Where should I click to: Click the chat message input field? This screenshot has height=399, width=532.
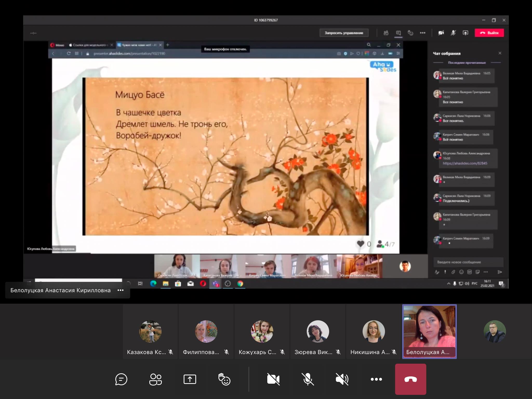pos(468,262)
